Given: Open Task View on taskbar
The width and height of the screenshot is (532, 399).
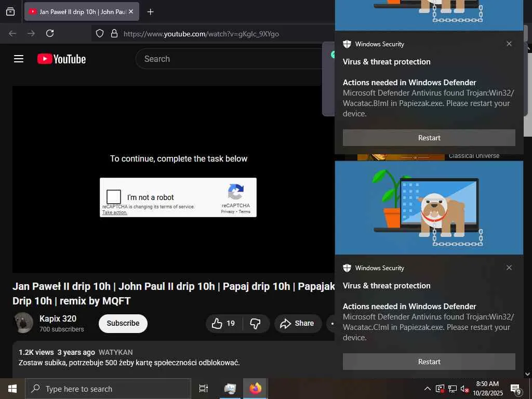Looking at the screenshot, I should (204, 389).
